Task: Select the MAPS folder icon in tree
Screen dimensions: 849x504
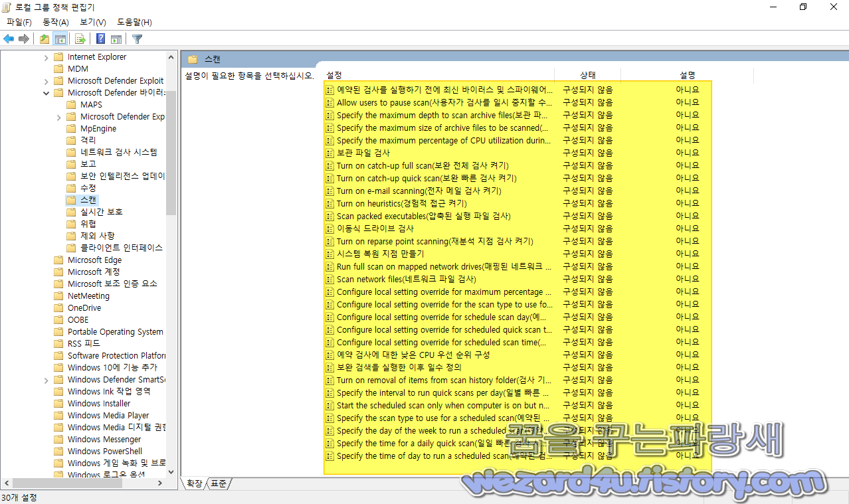Action: pyautogui.click(x=71, y=105)
